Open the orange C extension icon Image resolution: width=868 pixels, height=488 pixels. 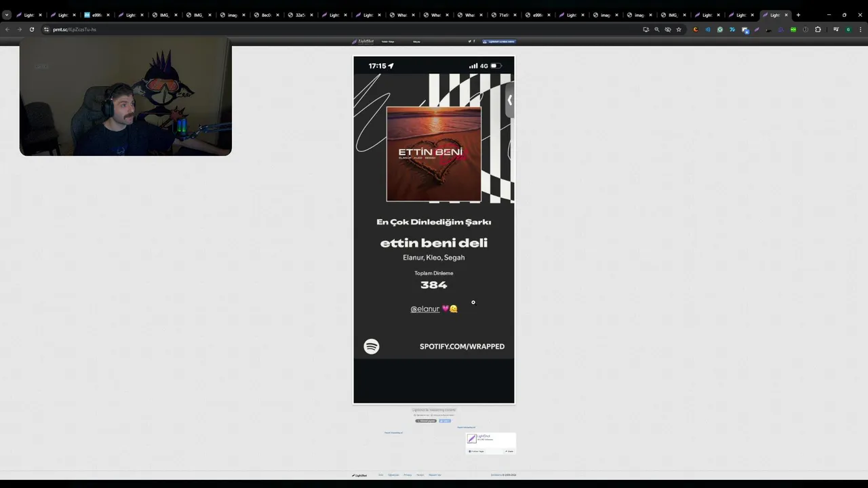point(696,29)
